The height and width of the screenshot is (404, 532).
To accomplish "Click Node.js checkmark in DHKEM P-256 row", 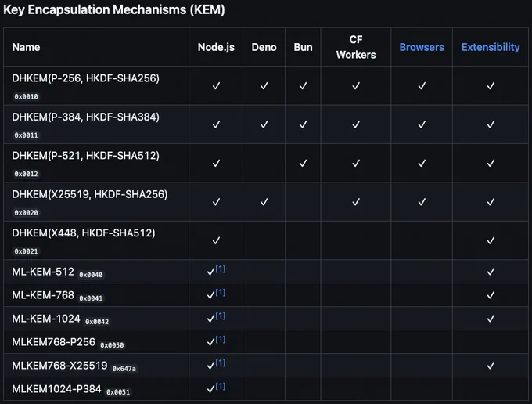I will tap(216, 86).
